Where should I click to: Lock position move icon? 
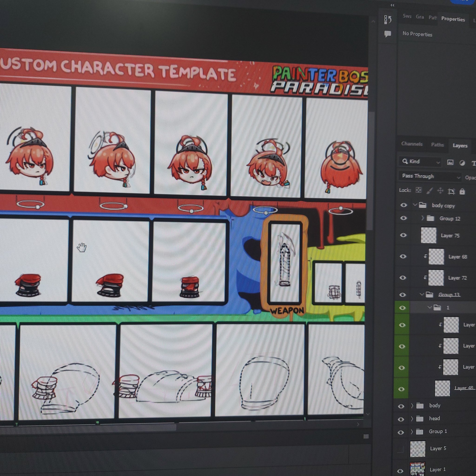(440, 191)
